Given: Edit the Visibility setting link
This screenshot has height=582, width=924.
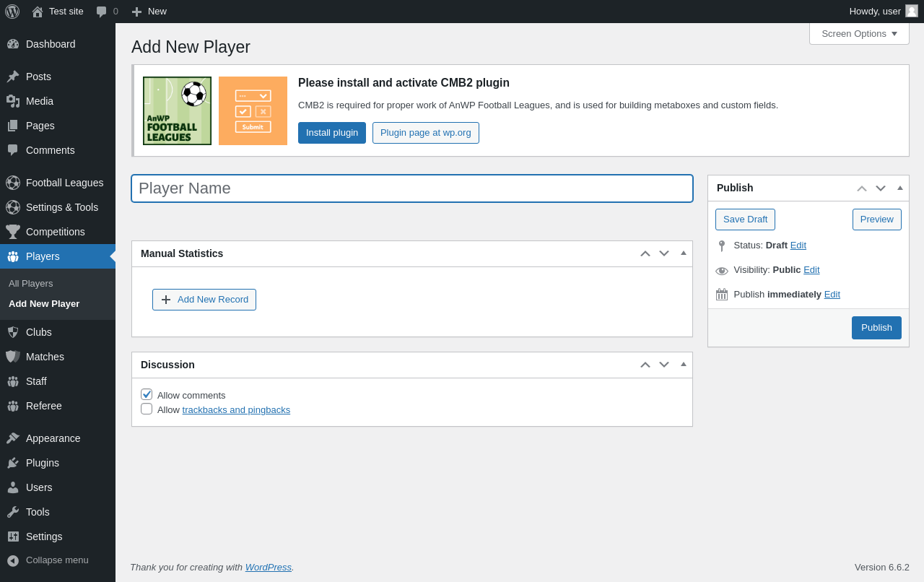Looking at the screenshot, I should click(811, 269).
